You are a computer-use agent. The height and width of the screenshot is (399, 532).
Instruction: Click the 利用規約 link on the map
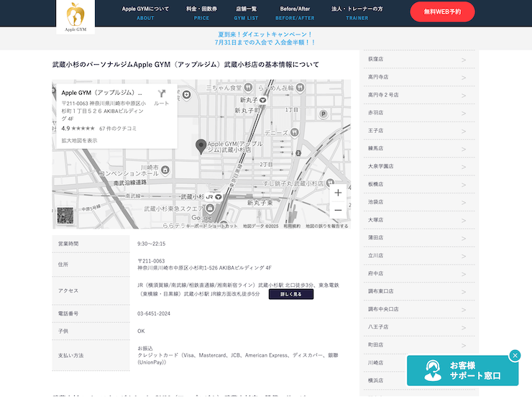pyautogui.click(x=292, y=226)
